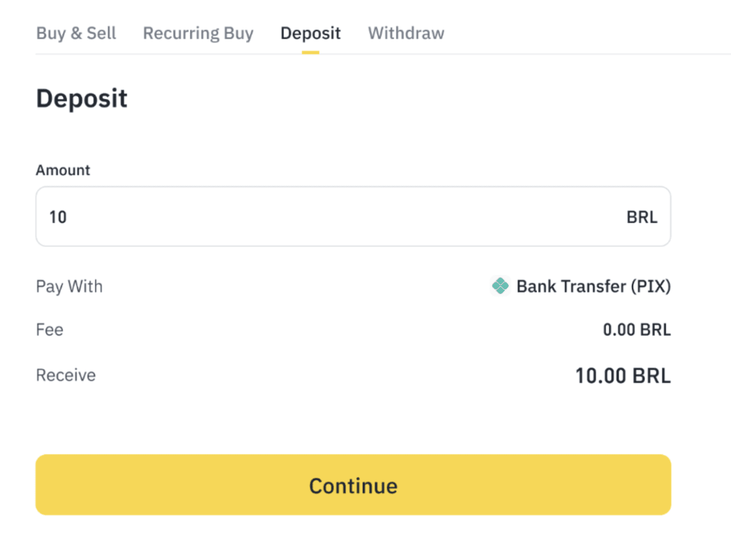
Task: Click the Amount field label
Action: pos(63,170)
